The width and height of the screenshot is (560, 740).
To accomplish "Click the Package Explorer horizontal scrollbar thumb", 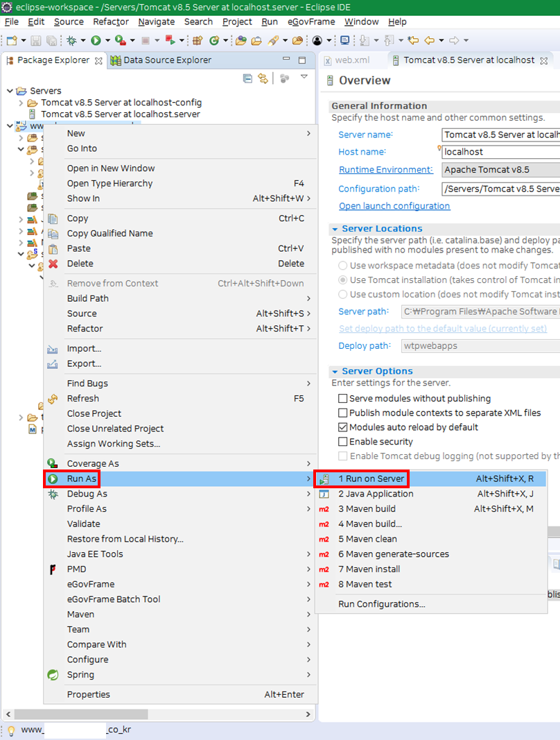I will pos(81,714).
